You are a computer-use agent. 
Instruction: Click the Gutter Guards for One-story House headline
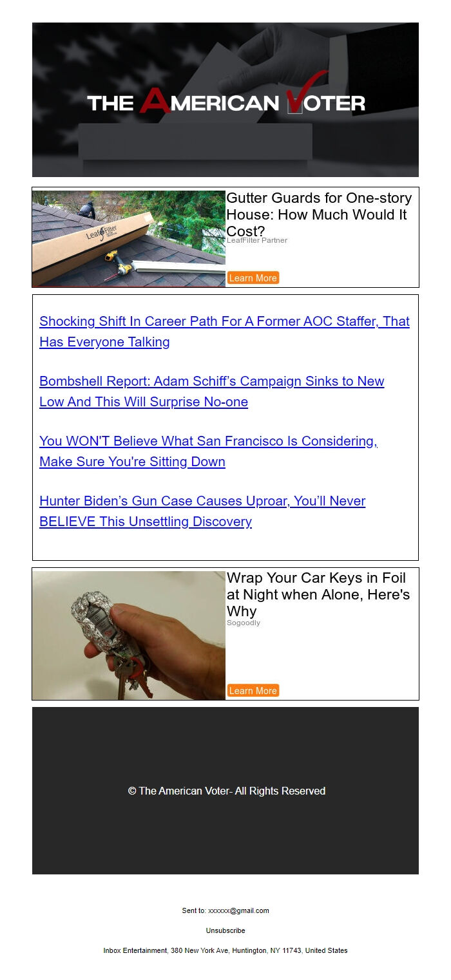(319, 214)
